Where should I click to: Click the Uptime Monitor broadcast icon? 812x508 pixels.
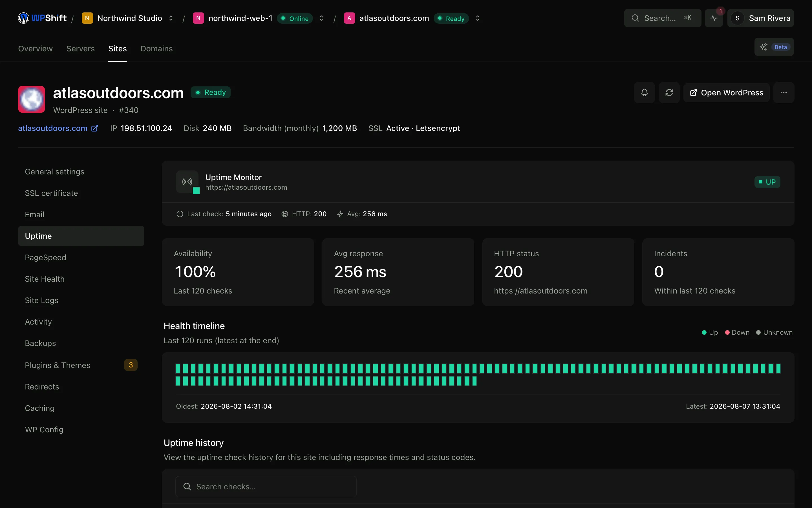coord(187,182)
